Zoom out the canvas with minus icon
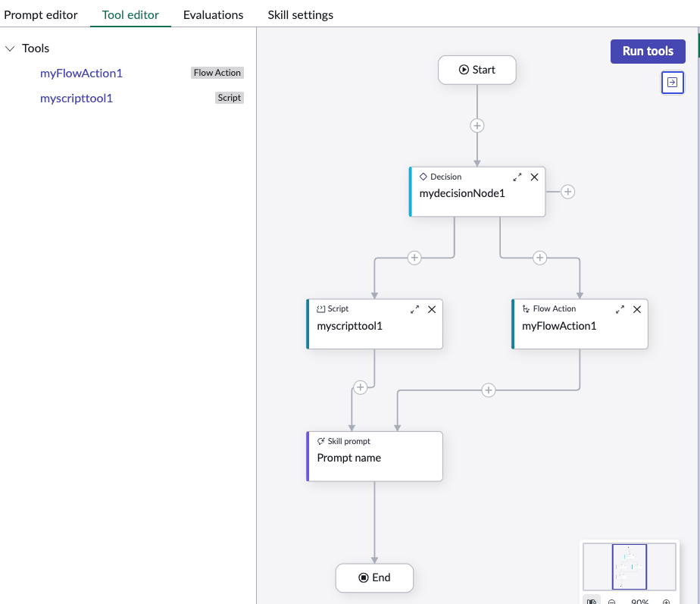Screen dimensions: 700x604 tap(612, 602)
